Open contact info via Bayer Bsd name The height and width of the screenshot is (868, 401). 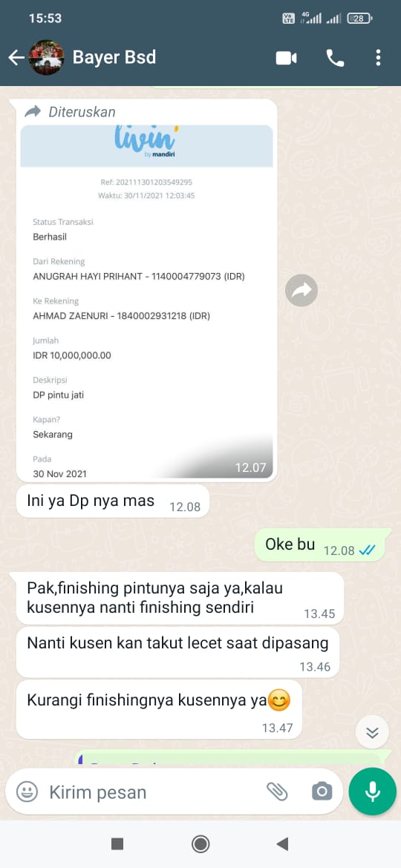click(114, 57)
